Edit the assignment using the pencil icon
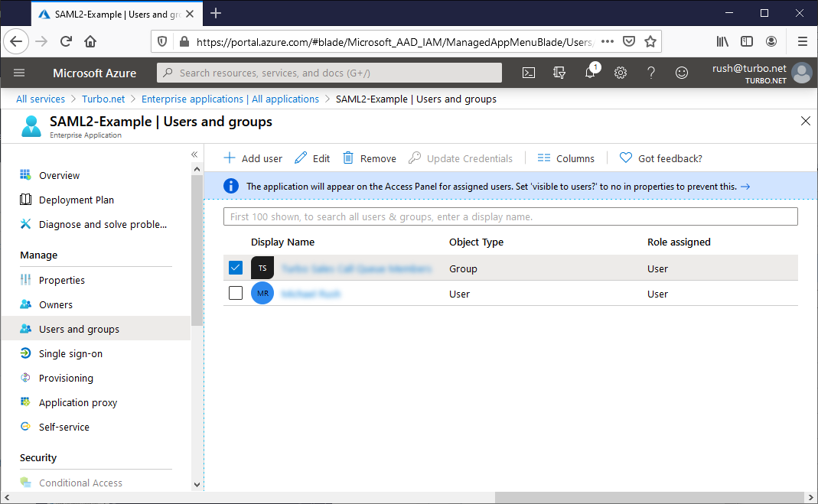818x504 pixels. [x=312, y=158]
